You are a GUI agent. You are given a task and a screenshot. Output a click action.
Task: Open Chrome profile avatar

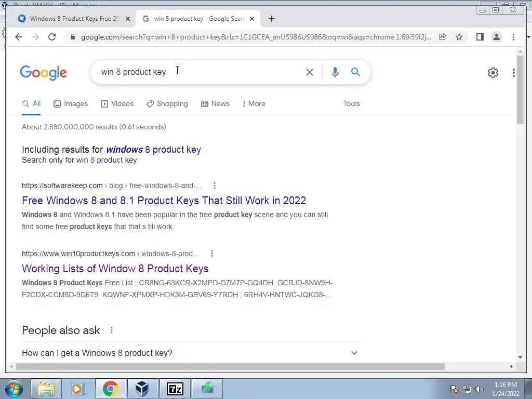tap(496, 37)
